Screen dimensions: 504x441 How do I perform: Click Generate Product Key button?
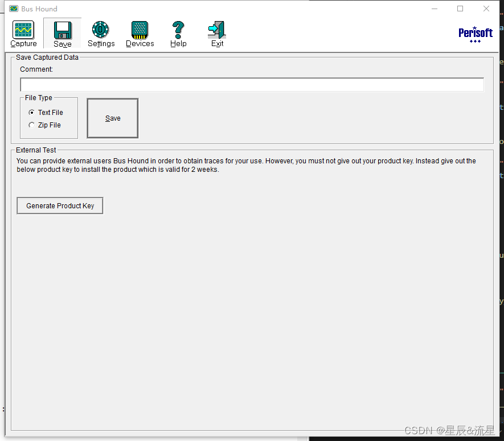[x=60, y=205]
